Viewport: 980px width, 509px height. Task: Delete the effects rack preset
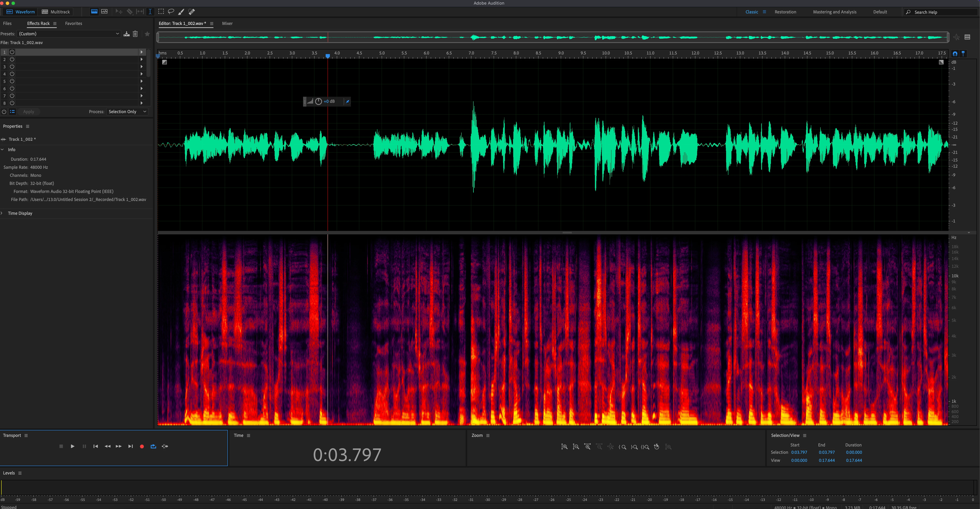click(135, 34)
